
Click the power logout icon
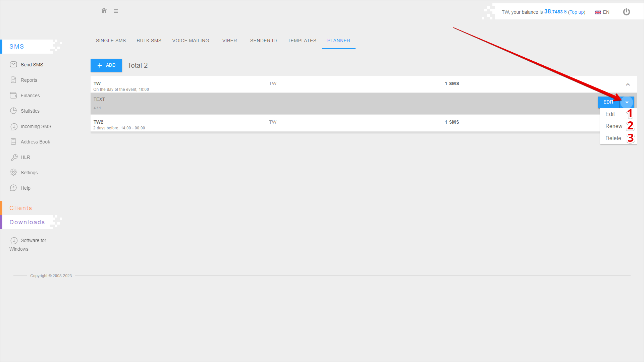point(626,12)
